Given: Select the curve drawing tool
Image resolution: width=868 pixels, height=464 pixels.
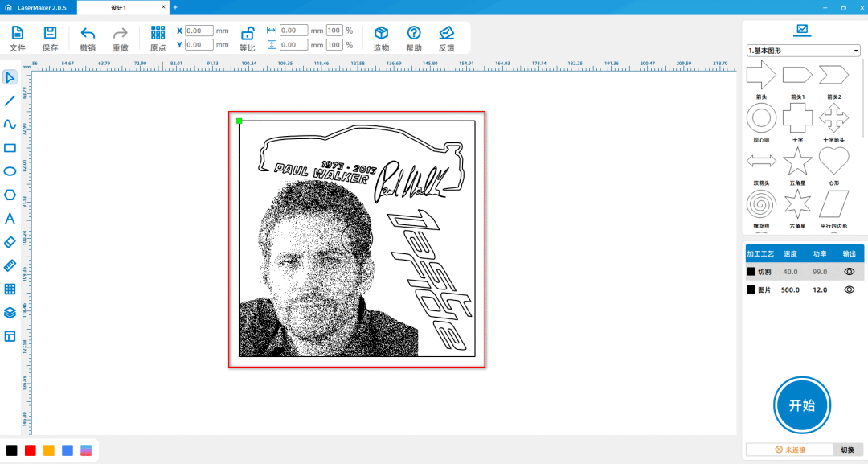Looking at the screenshot, I should (x=10, y=124).
